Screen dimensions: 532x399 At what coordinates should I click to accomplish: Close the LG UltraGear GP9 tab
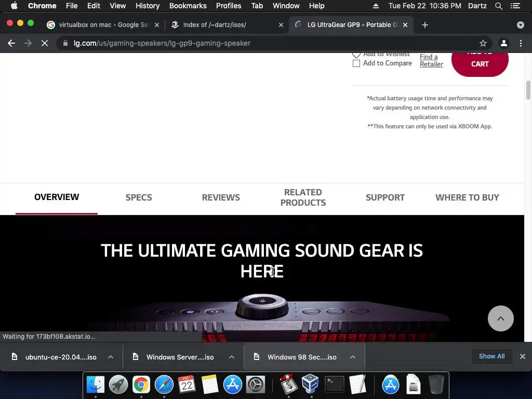click(x=405, y=25)
